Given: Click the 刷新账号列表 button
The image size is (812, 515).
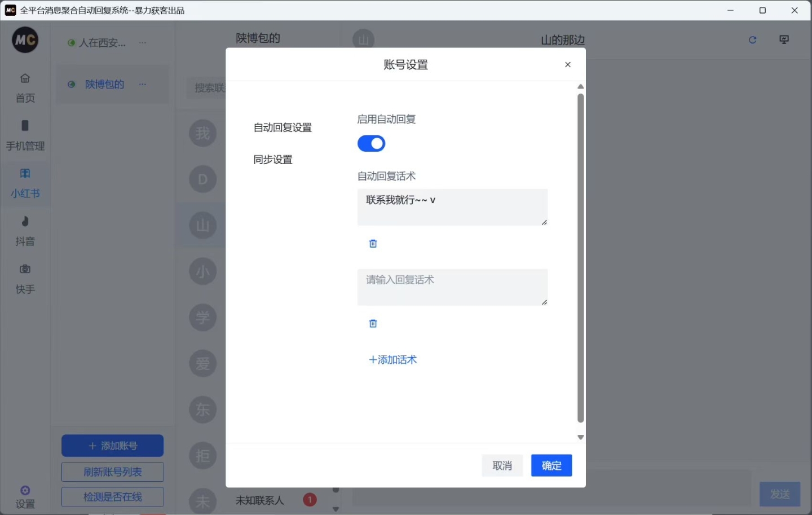Looking at the screenshot, I should pos(112,472).
